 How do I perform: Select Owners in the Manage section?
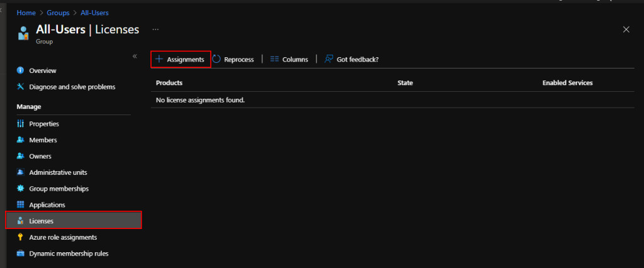coord(40,156)
